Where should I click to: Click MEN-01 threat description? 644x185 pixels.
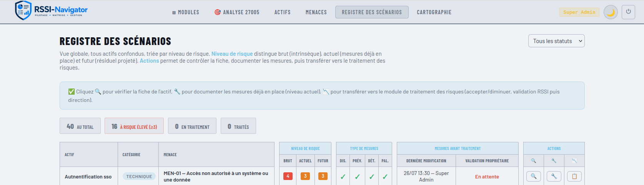tap(216, 177)
